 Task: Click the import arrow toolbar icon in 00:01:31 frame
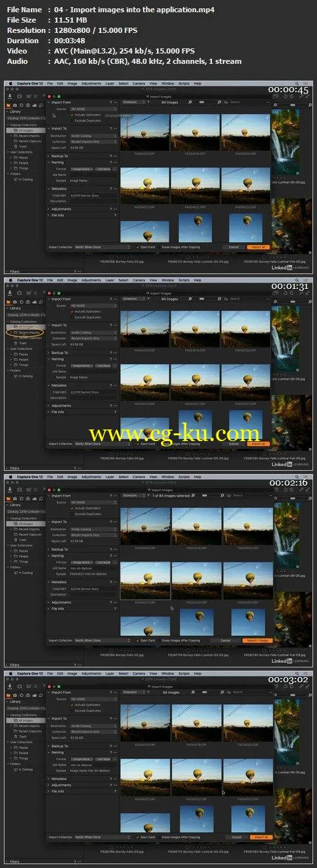(x=9, y=292)
